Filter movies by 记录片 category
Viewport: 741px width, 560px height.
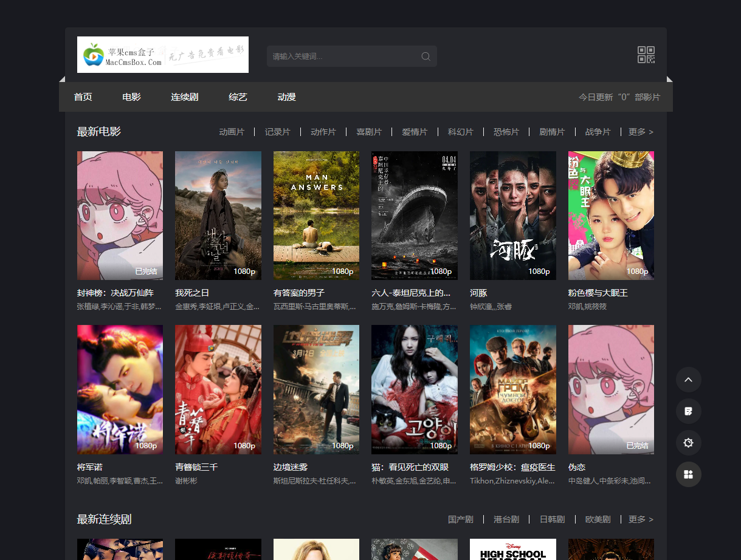[277, 132]
